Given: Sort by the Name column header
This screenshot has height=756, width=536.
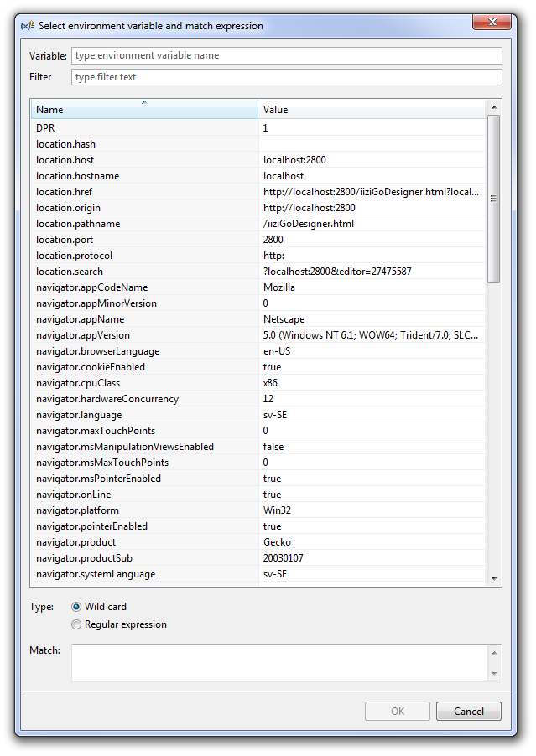Looking at the screenshot, I should pyautogui.click(x=144, y=110).
